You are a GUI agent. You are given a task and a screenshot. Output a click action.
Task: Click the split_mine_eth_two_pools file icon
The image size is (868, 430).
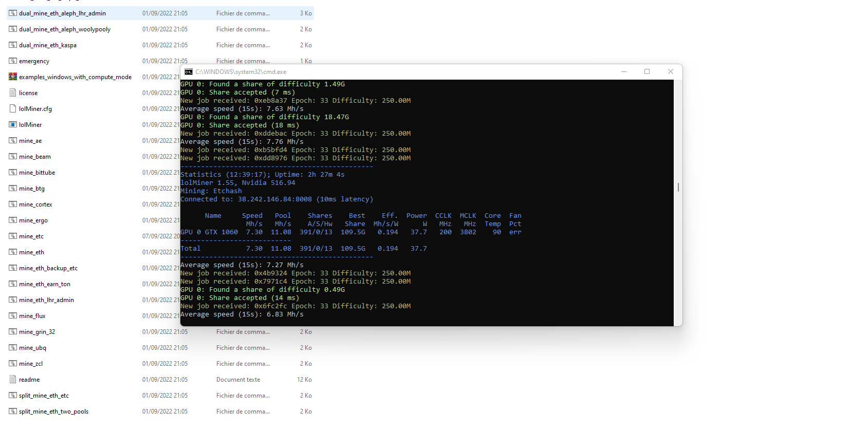tap(13, 412)
